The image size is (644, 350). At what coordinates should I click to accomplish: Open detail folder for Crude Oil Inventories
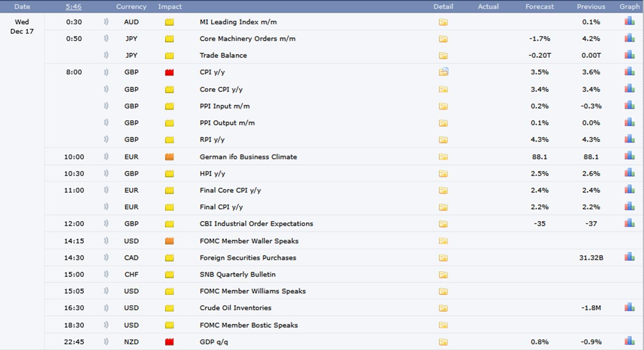point(443,308)
